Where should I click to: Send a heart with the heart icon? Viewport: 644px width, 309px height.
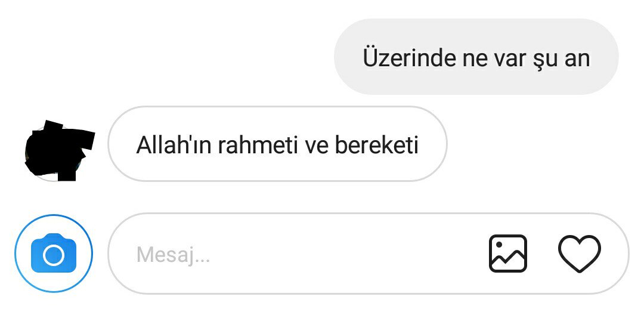579,254
